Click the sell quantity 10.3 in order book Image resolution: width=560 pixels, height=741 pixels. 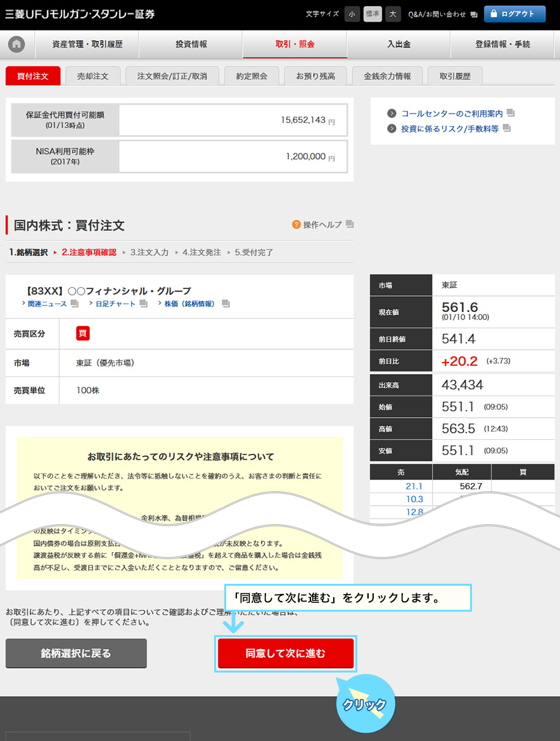coord(414,499)
